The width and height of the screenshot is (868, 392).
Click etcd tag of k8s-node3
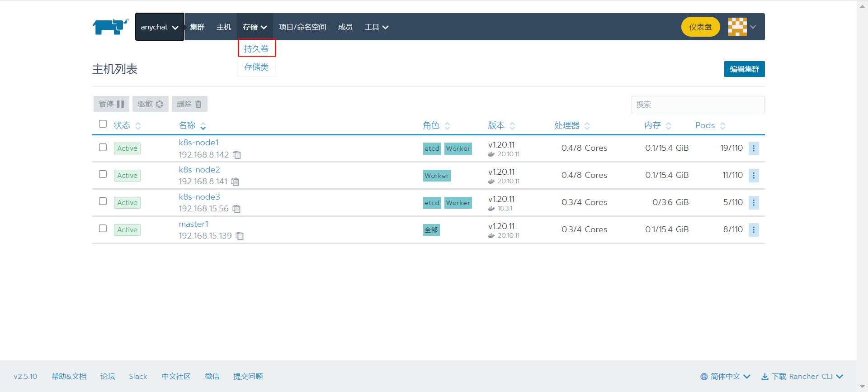[x=432, y=203]
